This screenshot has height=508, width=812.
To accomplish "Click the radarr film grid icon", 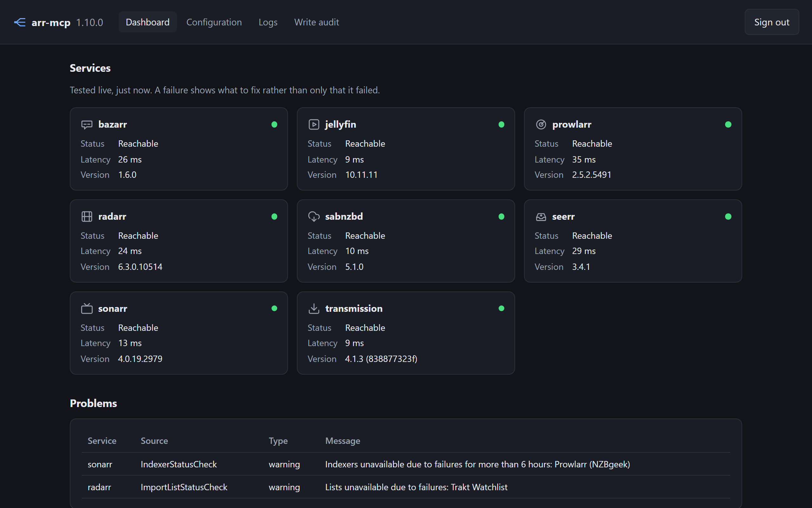I will (87, 217).
